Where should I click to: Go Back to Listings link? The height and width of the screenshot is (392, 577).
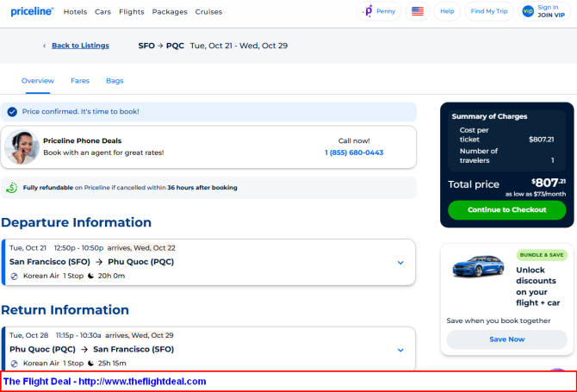click(80, 46)
